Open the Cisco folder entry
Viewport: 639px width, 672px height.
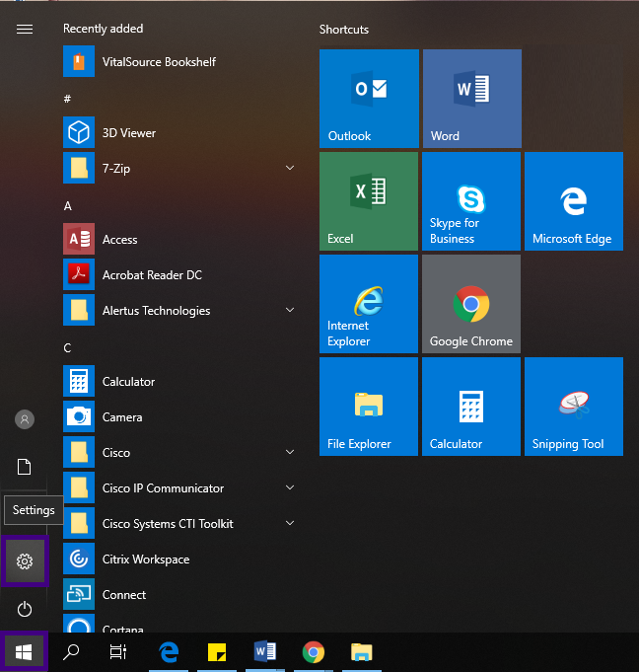coord(179,453)
